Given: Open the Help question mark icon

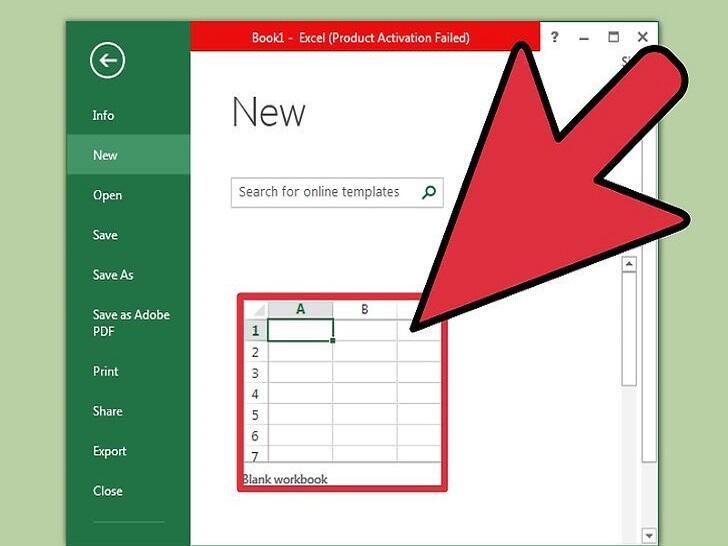Looking at the screenshot, I should (554, 37).
